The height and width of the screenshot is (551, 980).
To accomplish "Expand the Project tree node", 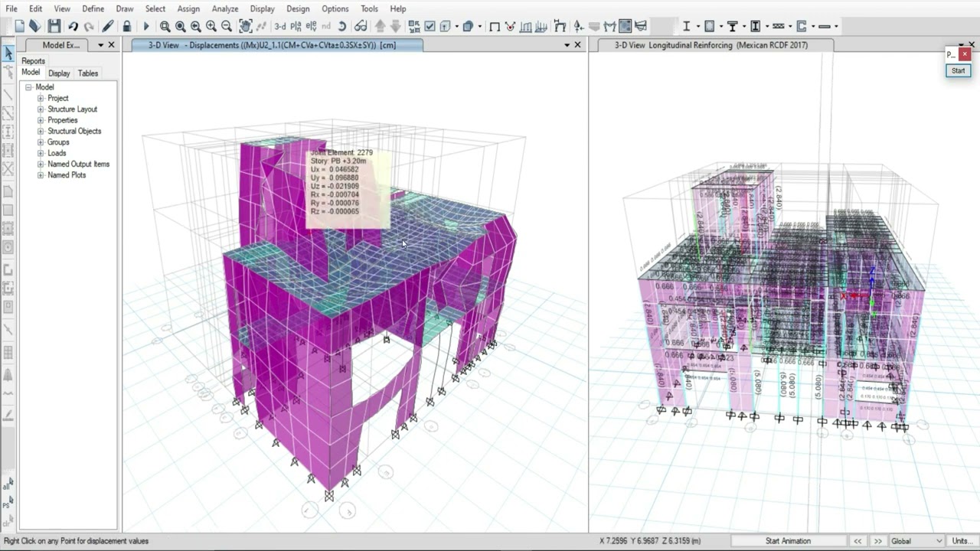I will pyautogui.click(x=41, y=98).
